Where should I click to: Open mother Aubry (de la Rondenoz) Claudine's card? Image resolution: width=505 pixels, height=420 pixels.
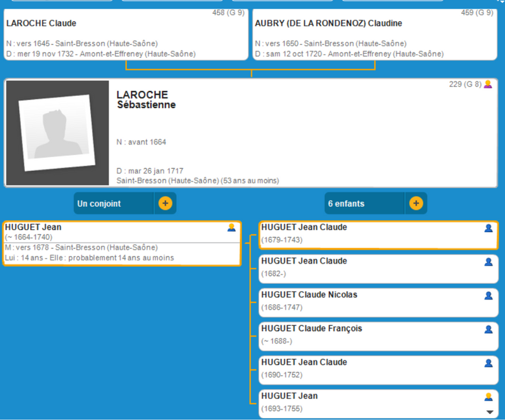click(x=375, y=34)
